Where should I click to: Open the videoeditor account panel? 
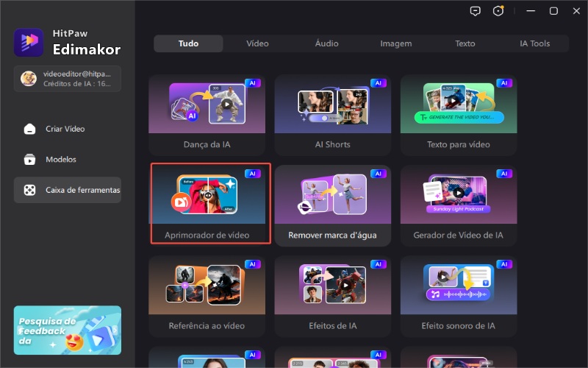tap(68, 79)
